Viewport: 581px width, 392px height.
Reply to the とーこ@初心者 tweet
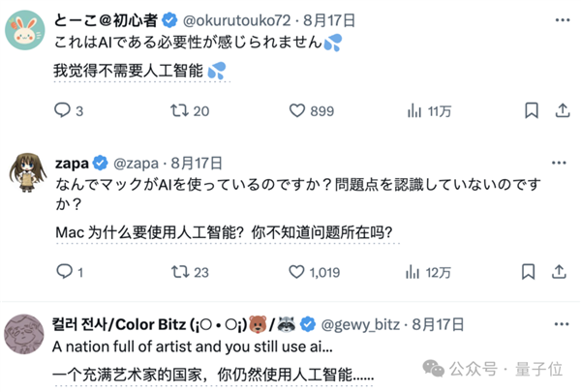(x=62, y=111)
